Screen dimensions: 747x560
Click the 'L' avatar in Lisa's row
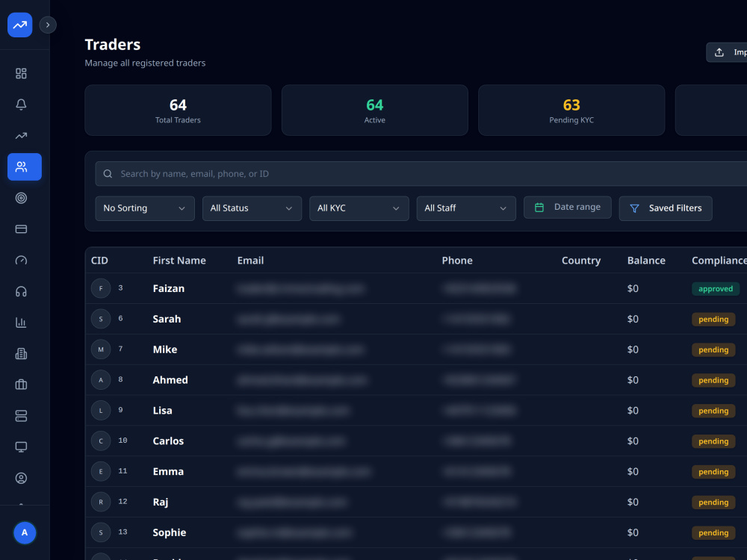[x=101, y=410]
